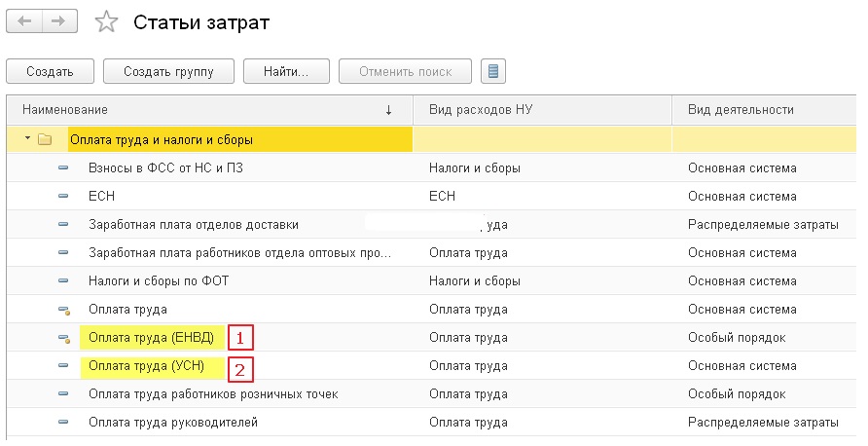
Task: Click the Создать группу button
Action: point(168,71)
